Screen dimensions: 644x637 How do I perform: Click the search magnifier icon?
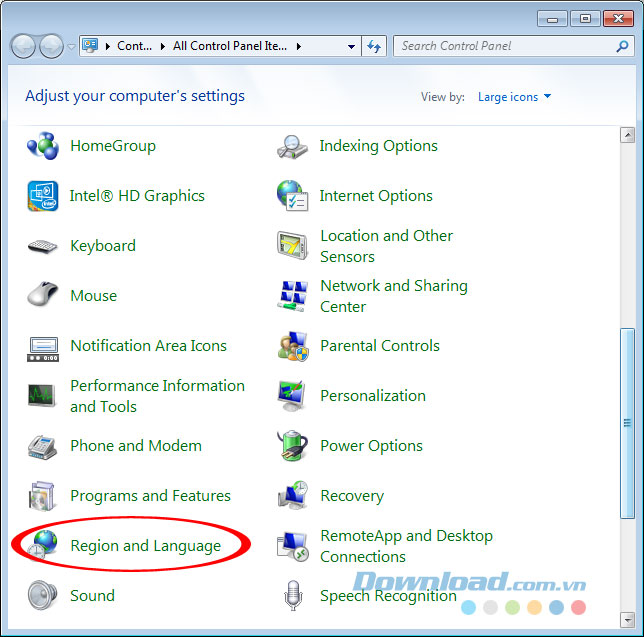click(622, 46)
